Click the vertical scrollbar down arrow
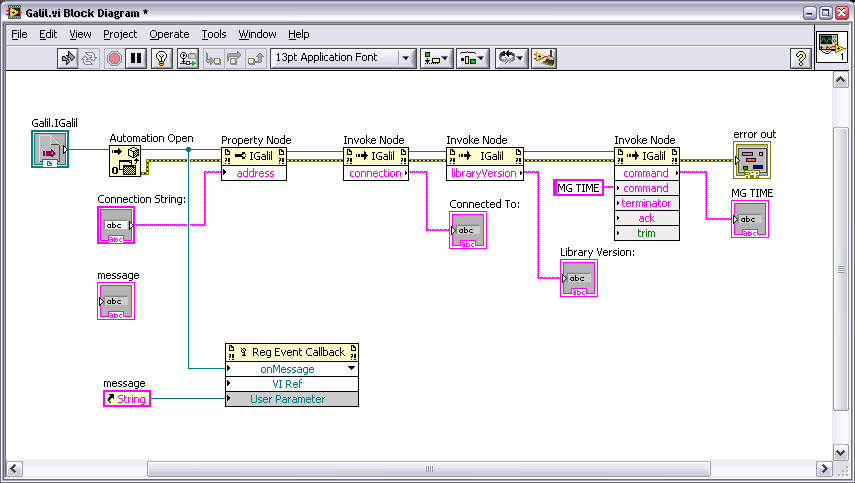 [841, 452]
